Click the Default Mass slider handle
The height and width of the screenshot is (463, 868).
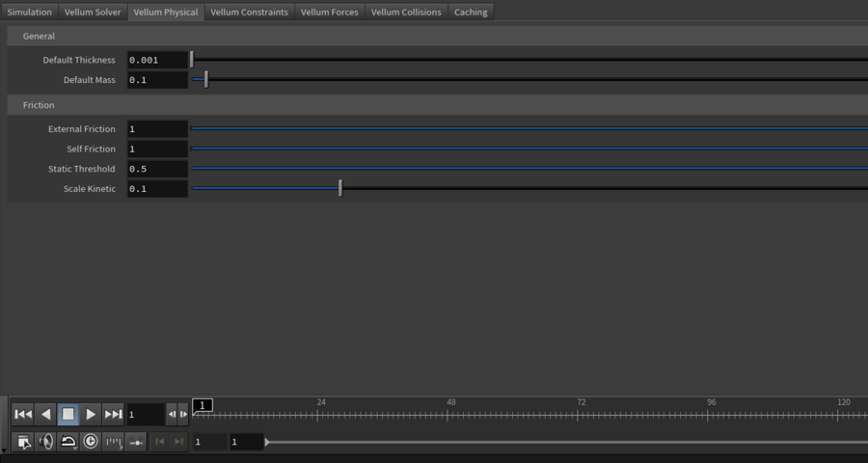[x=206, y=80]
